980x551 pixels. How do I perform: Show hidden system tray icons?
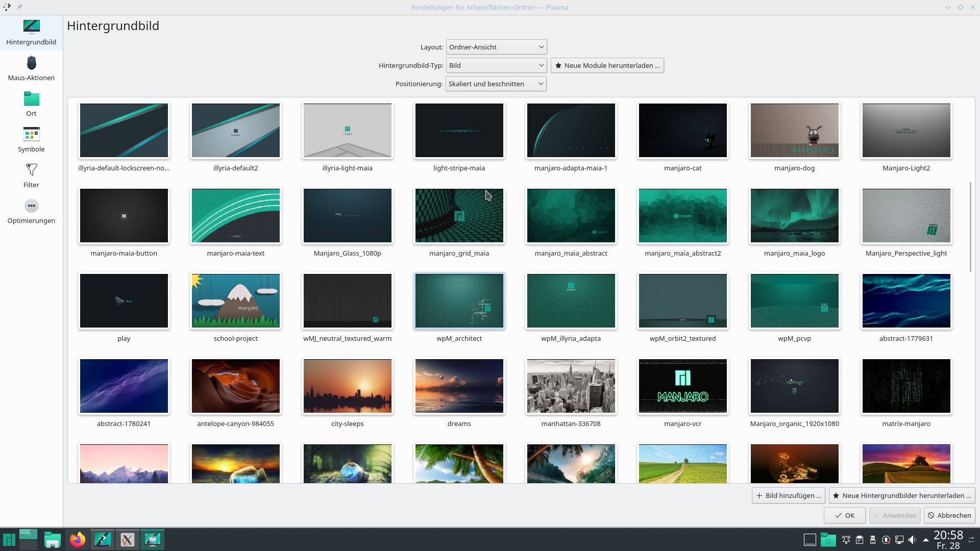pos(925,540)
